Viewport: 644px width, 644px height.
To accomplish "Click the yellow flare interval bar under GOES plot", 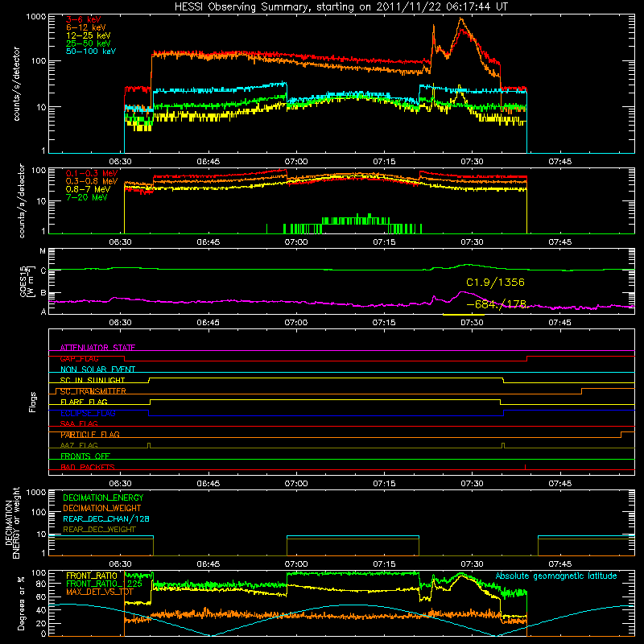I will pyautogui.click(x=464, y=315).
